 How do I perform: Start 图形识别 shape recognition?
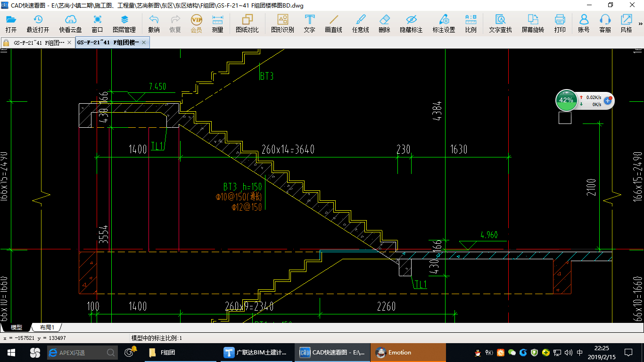point(282,24)
